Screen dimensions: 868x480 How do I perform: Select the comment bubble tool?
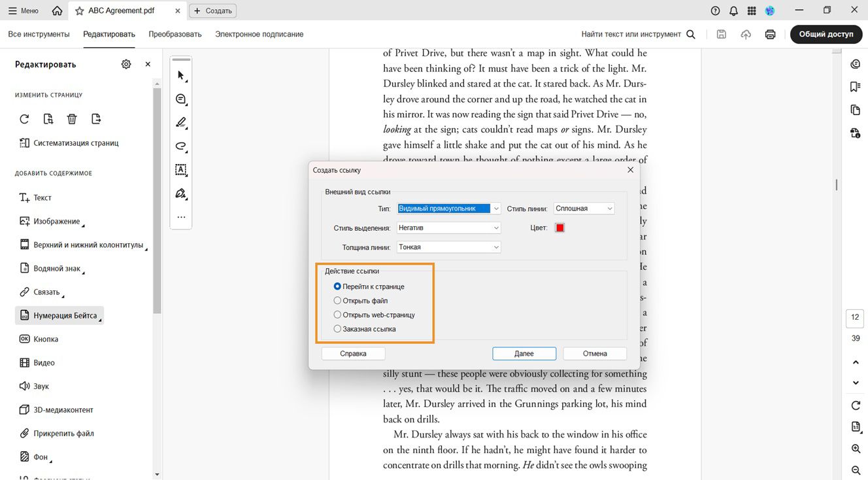181,99
